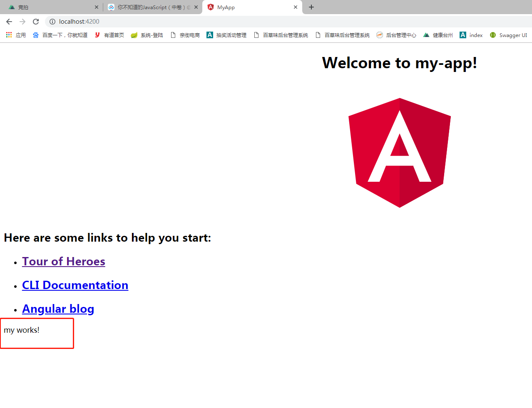Click the browser forward arrow
The image size is (532, 408).
(x=22, y=22)
